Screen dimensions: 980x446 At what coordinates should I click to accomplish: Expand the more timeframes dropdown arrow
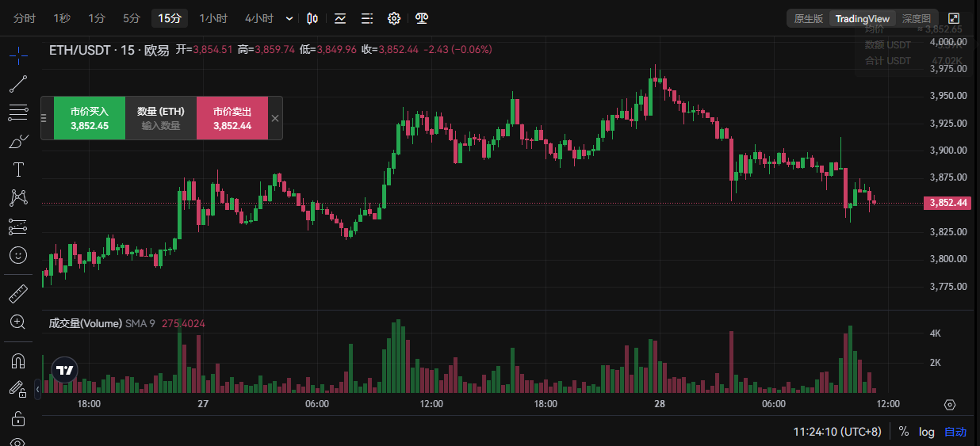pyautogui.click(x=289, y=18)
